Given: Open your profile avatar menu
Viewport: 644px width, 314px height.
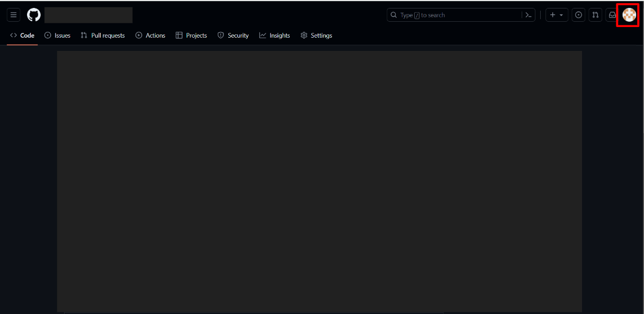Looking at the screenshot, I should click(x=628, y=15).
